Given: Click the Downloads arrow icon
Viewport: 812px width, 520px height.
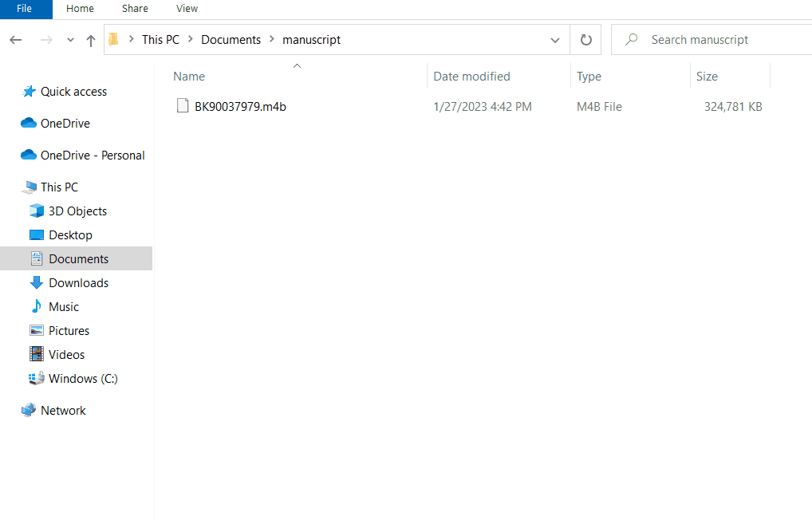Looking at the screenshot, I should pos(36,283).
